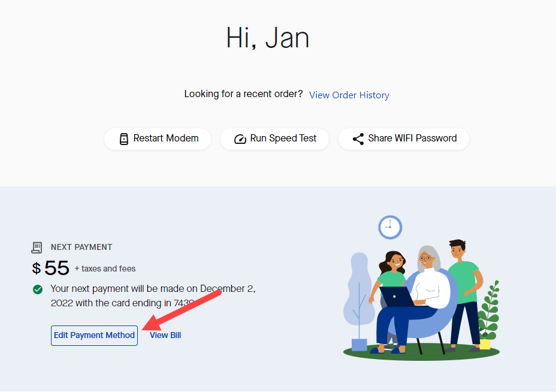The width and height of the screenshot is (556, 392).
Task: Click the receipt icon next to Next Payment
Action: [x=37, y=247]
